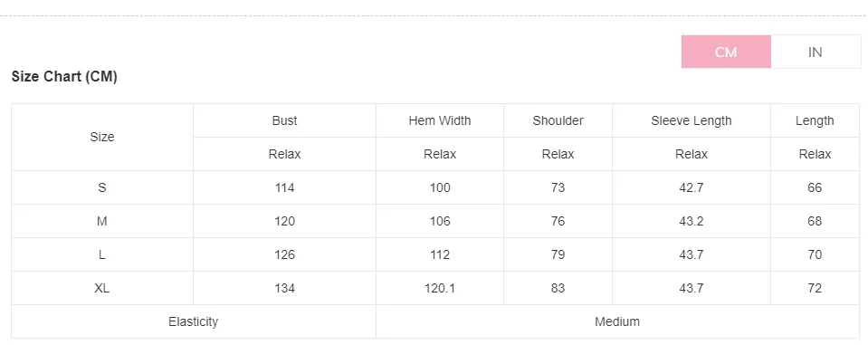The width and height of the screenshot is (868, 345).
Task: Click the Size column header
Action: tap(102, 137)
